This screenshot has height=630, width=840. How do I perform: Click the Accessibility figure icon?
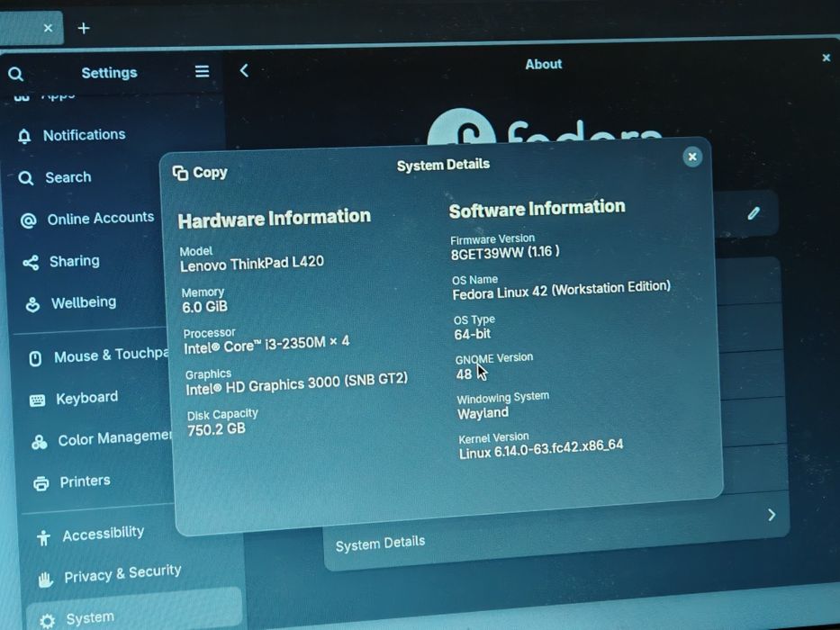click(43, 537)
